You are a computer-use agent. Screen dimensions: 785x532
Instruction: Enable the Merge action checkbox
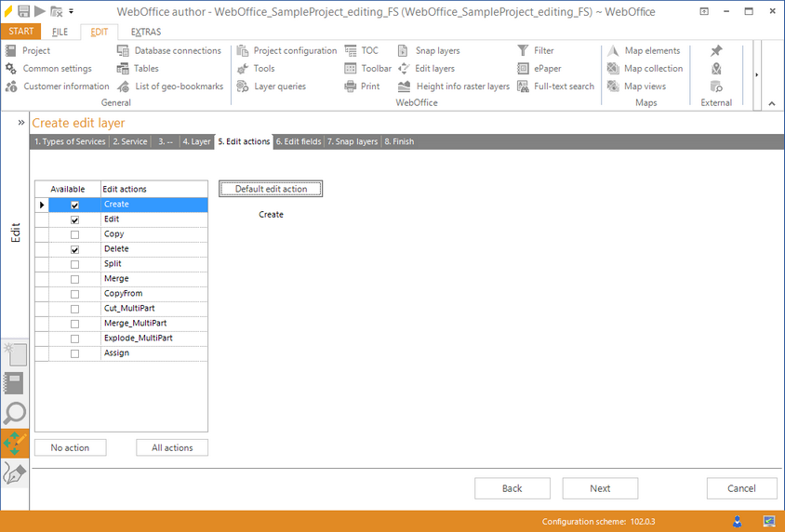(74, 279)
